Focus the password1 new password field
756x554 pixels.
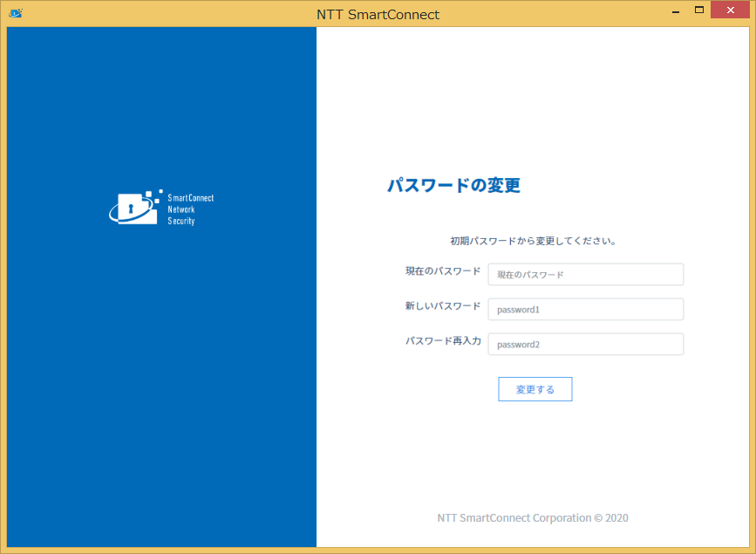[585, 310]
